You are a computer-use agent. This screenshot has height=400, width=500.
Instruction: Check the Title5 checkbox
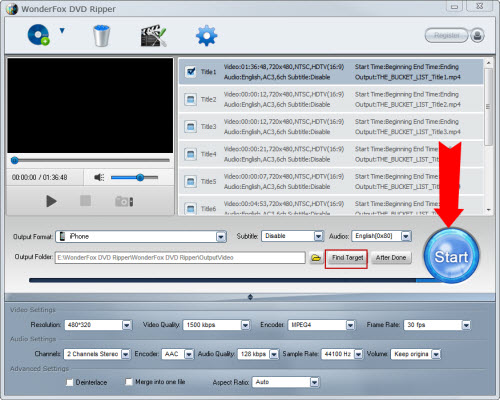[x=191, y=181]
